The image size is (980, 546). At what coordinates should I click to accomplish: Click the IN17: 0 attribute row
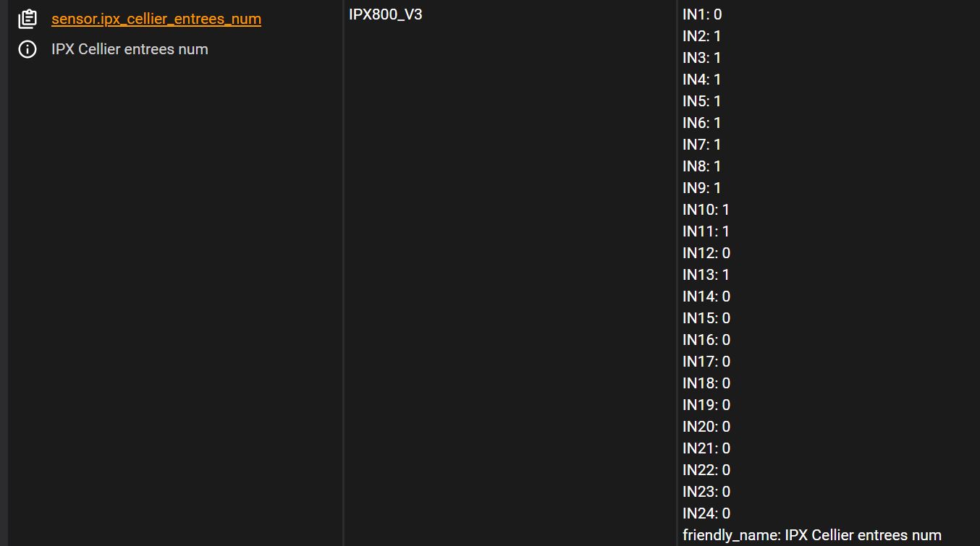click(x=706, y=362)
